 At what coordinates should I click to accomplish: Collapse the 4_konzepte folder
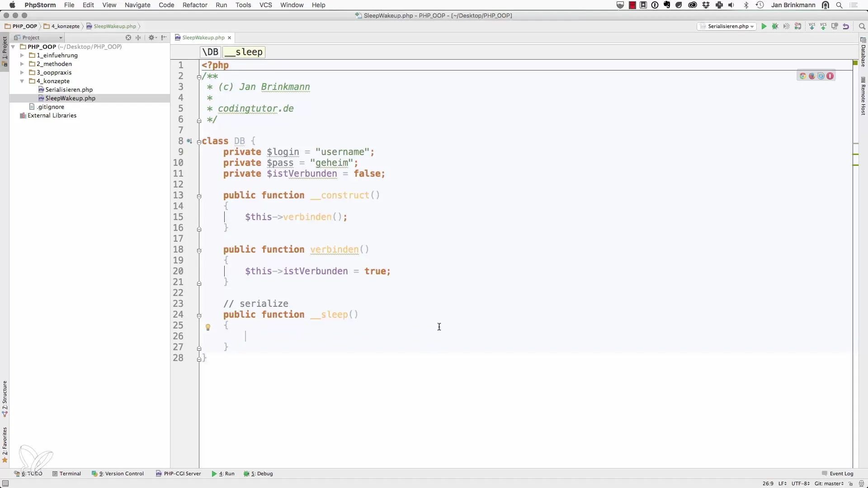(22, 81)
